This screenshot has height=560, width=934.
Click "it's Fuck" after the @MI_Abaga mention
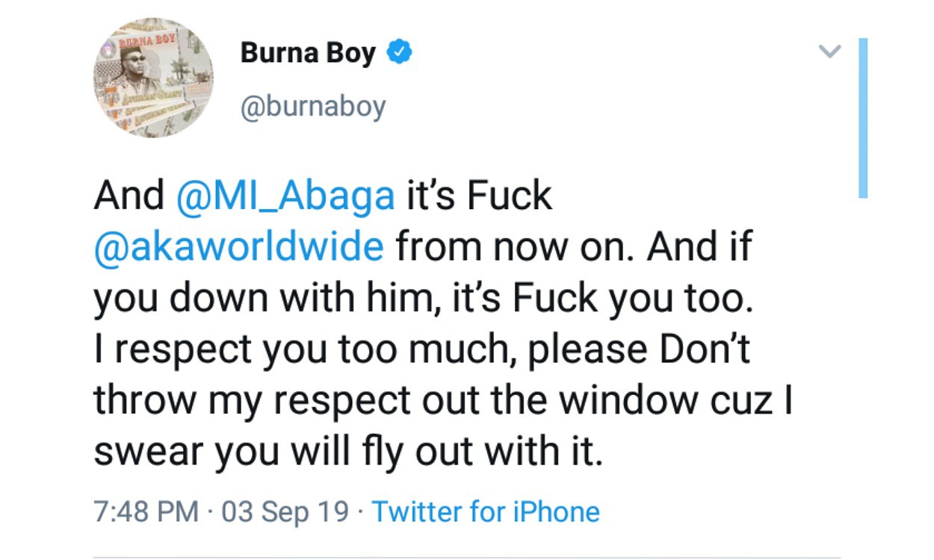coord(478,196)
